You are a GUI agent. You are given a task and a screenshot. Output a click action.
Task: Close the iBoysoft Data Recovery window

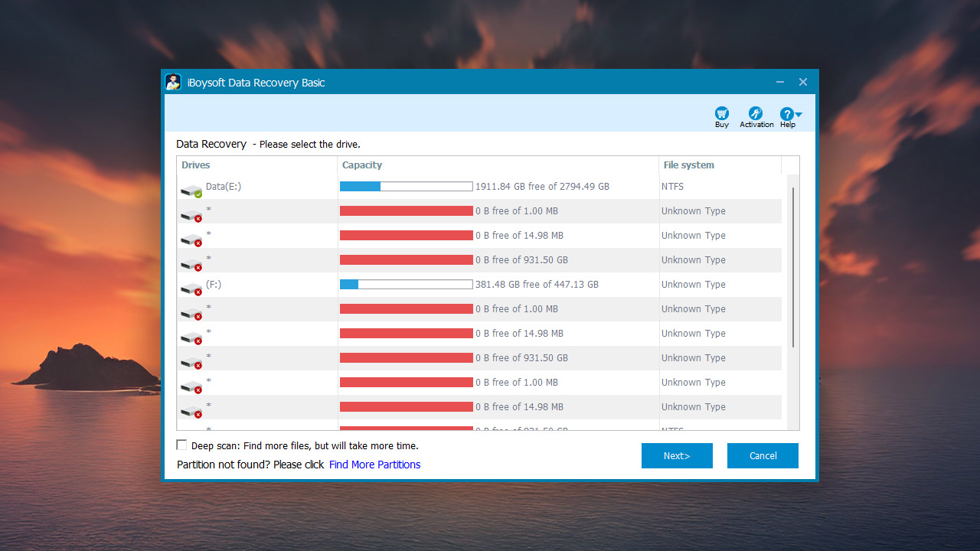(x=803, y=82)
